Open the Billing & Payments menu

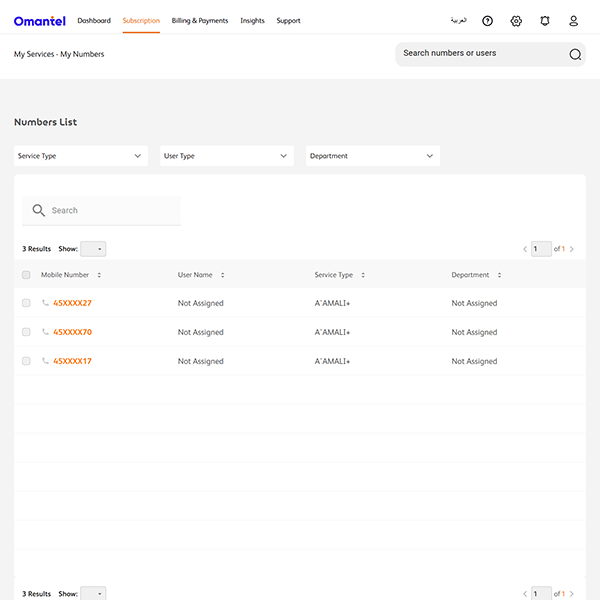tap(199, 21)
